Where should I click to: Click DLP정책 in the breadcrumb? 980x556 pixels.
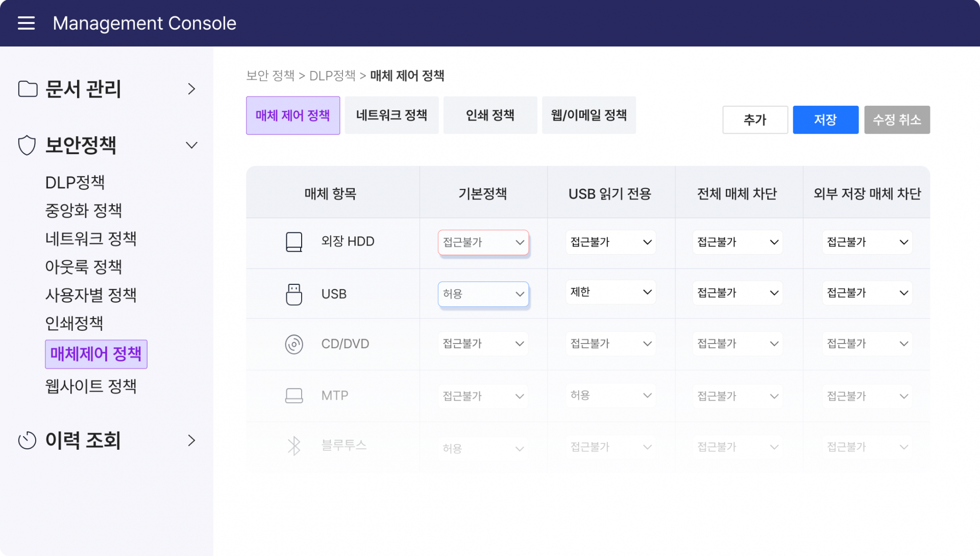[332, 76]
